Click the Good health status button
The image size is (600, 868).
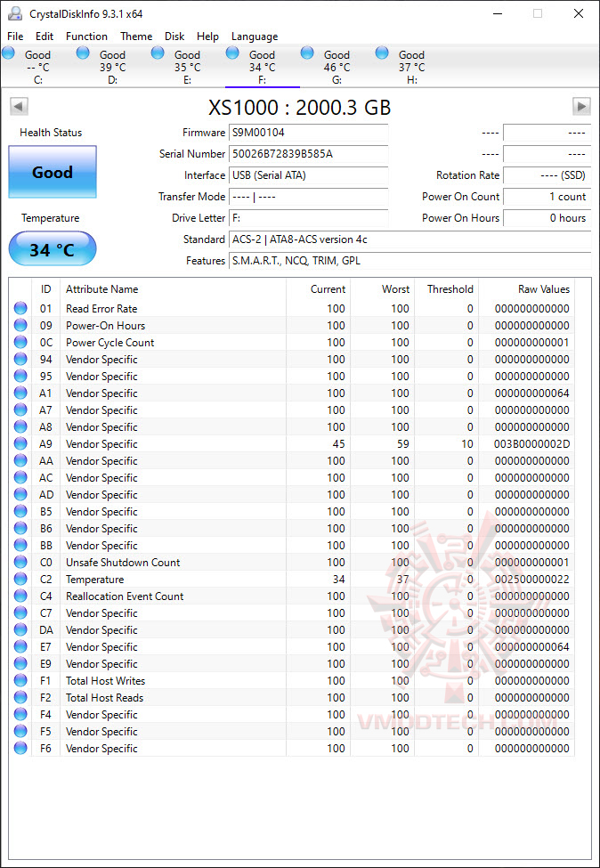point(53,172)
